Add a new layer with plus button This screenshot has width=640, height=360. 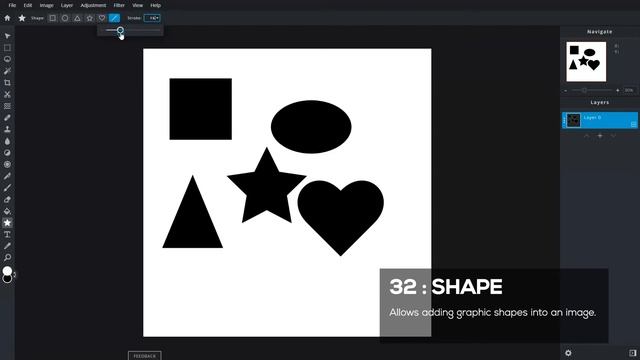600,136
